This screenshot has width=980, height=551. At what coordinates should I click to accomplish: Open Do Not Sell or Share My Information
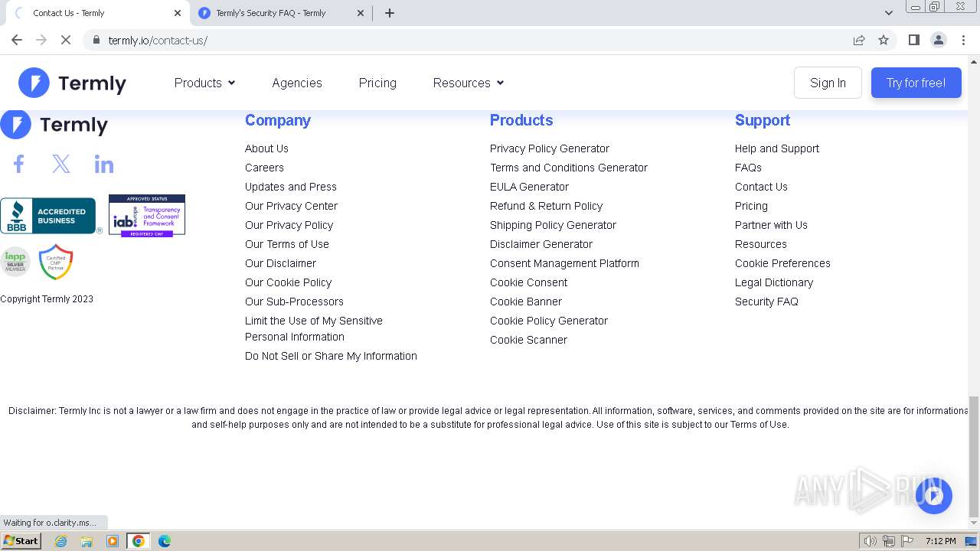click(x=331, y=356)
